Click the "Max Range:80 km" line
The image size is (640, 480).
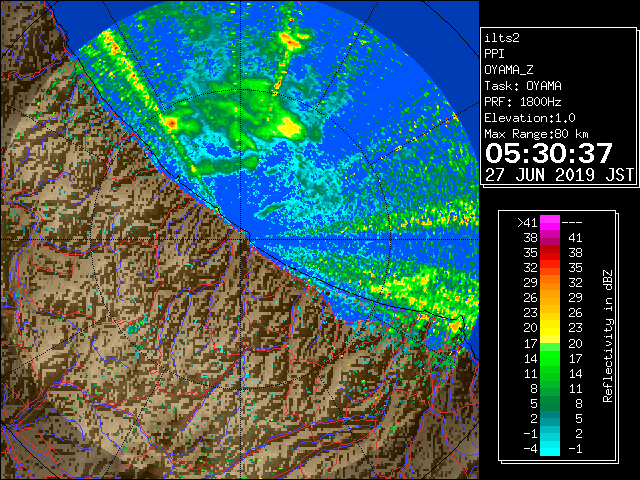tap(536, 134)
